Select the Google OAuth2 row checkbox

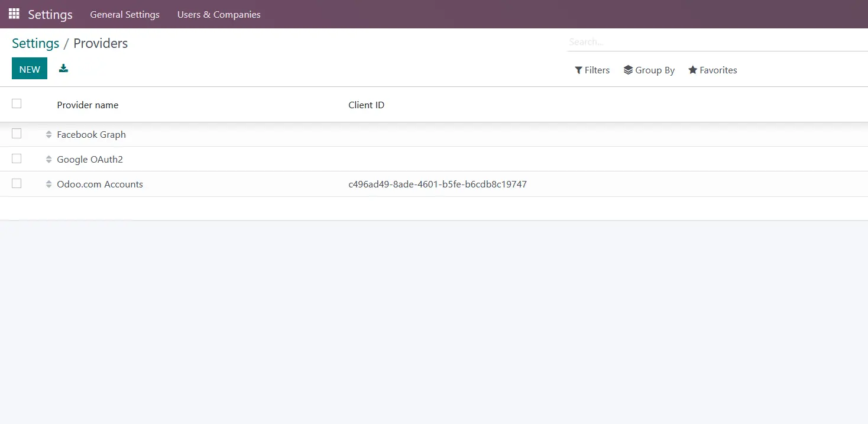17,158
